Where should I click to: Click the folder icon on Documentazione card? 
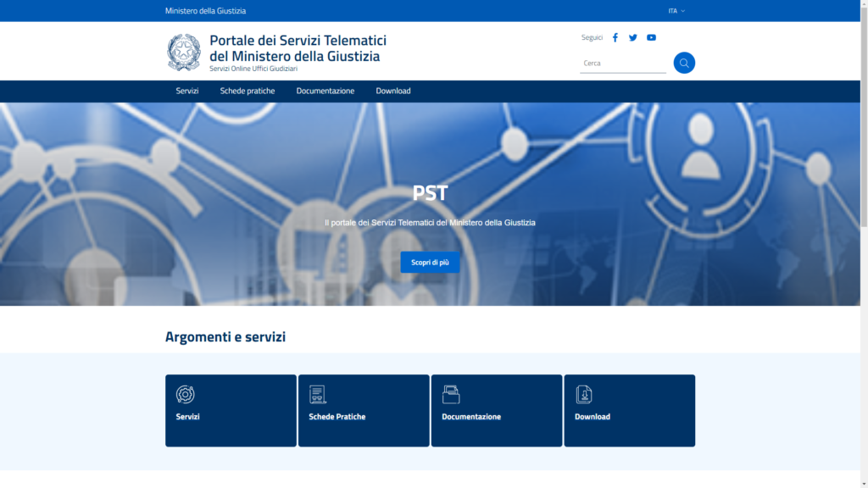pos(451,395)
